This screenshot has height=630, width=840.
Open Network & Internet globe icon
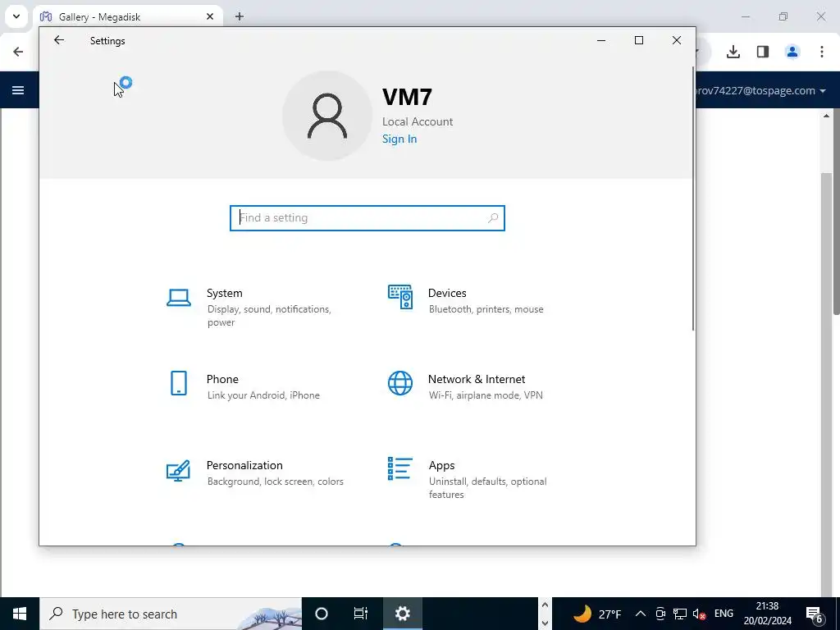coord(400,383)
